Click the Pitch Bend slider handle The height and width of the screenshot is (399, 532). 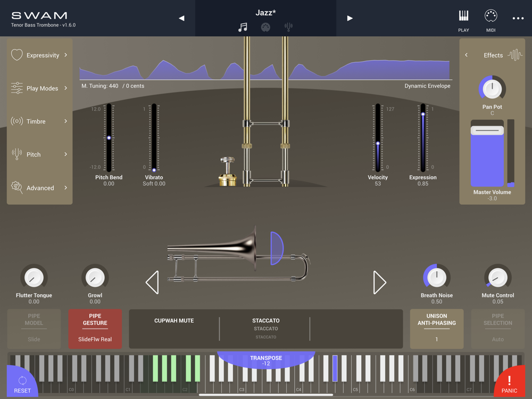pos(109,138)
